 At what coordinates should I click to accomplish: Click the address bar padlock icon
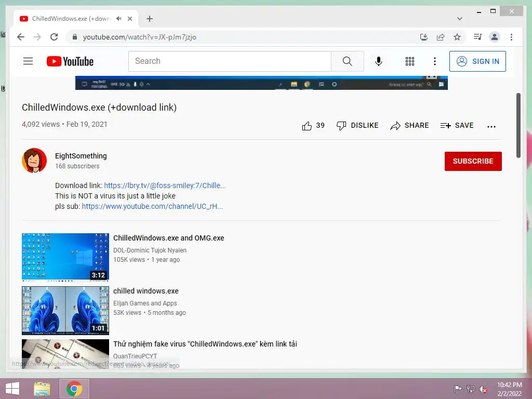[75, 37]
